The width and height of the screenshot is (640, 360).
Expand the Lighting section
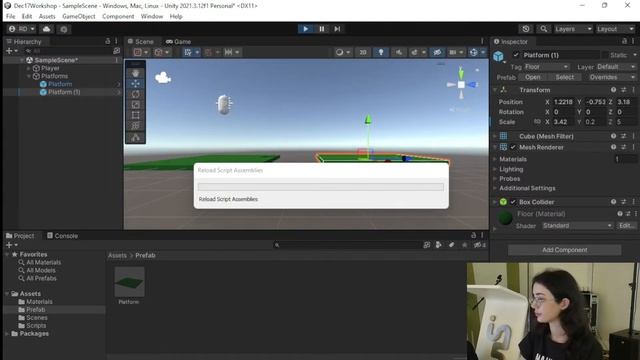(x=495, y=169)
